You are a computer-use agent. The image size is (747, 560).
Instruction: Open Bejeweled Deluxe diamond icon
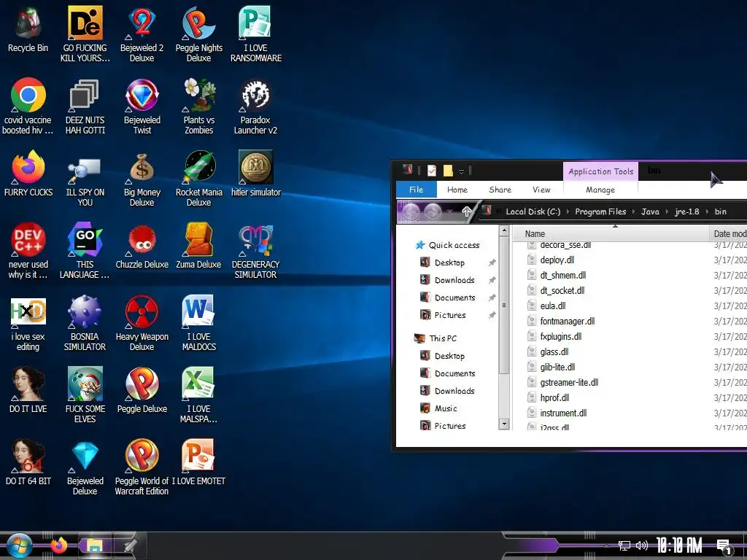pos(85,467)
